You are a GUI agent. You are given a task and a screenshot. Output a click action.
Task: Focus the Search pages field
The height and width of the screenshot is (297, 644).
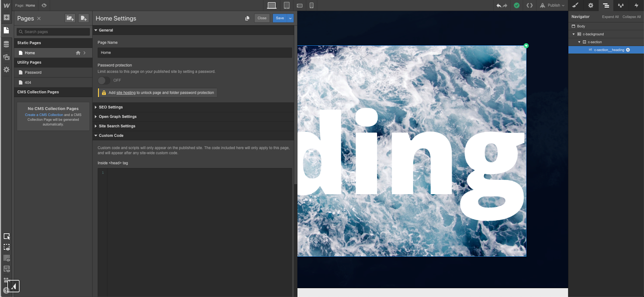(53, 31)
